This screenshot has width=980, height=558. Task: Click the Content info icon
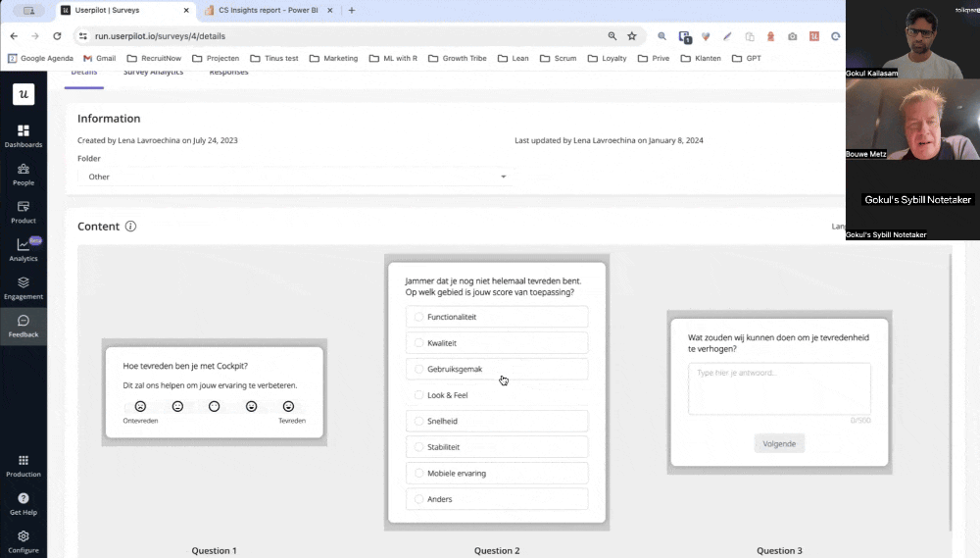click(x=130, y=227)
